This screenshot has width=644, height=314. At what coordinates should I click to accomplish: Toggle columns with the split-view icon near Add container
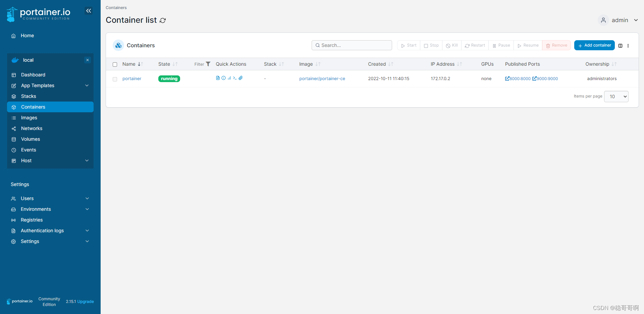point(620,46)
